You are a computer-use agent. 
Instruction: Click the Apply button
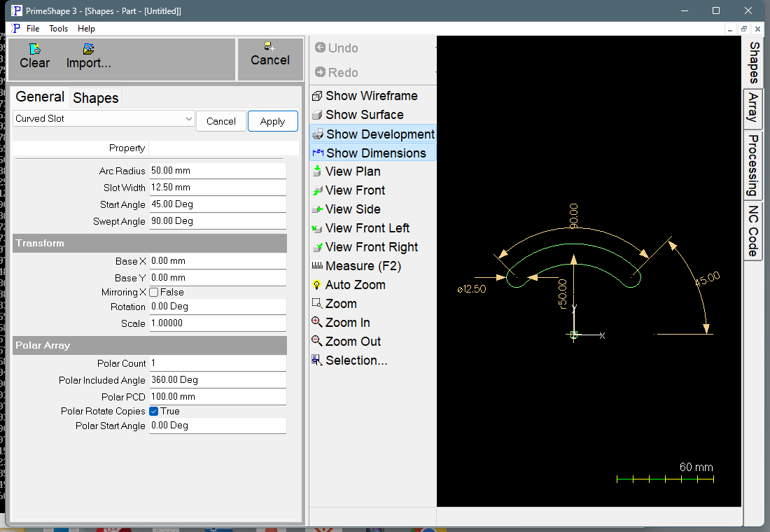point(272,121)
